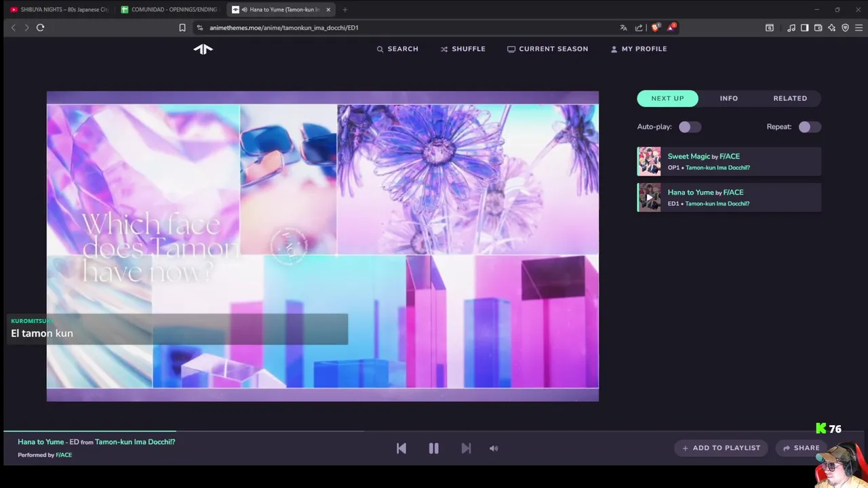This screenshot has height=488, width=868.
Task: Open Tamon-kun Ima Docchi!? link under OP1
Action: pyautogui.click(x=717, y=167)
